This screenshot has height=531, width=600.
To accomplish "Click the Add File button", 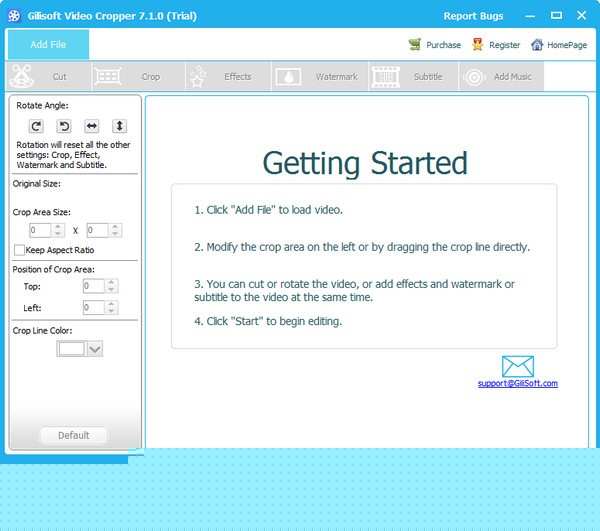I will [48, 44].
